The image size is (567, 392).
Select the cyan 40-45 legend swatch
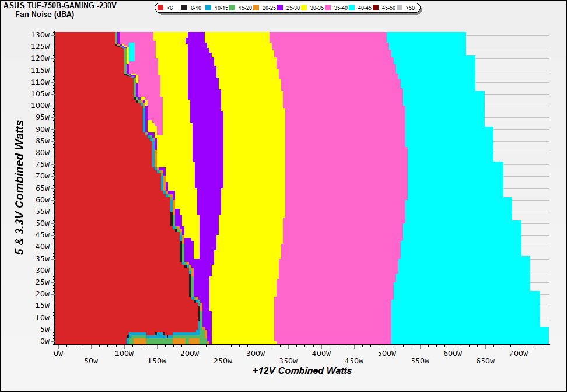(x=352, y=8)
